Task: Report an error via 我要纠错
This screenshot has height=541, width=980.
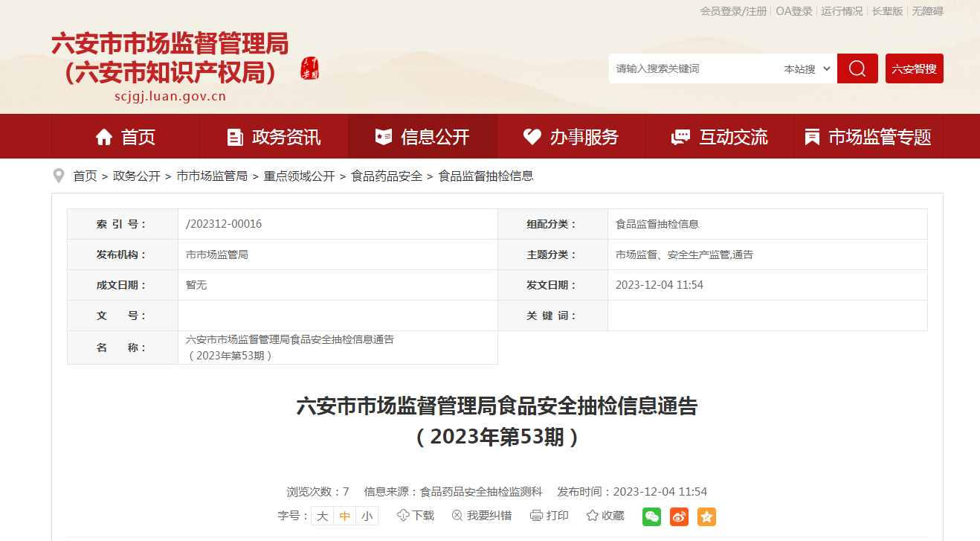Action: point(481,516)
